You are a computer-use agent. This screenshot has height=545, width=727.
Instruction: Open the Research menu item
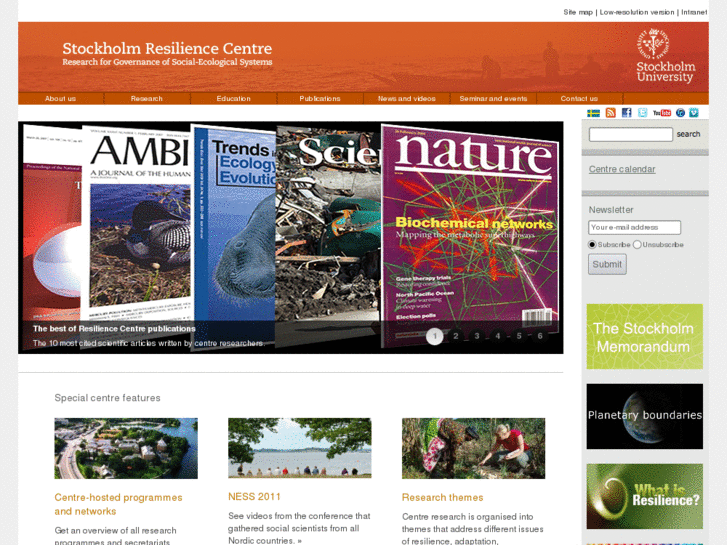(147, 99)
